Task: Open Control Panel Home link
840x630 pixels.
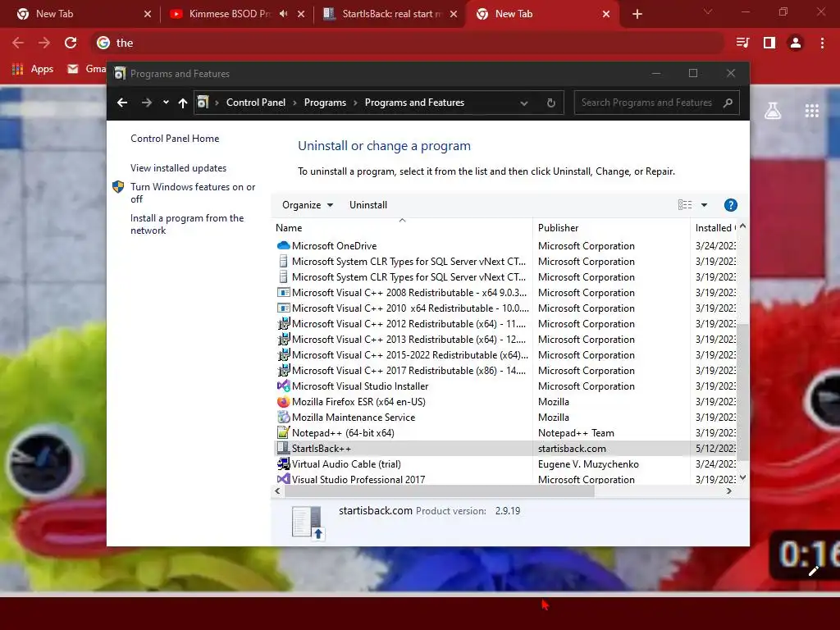Action: [175, 138]
